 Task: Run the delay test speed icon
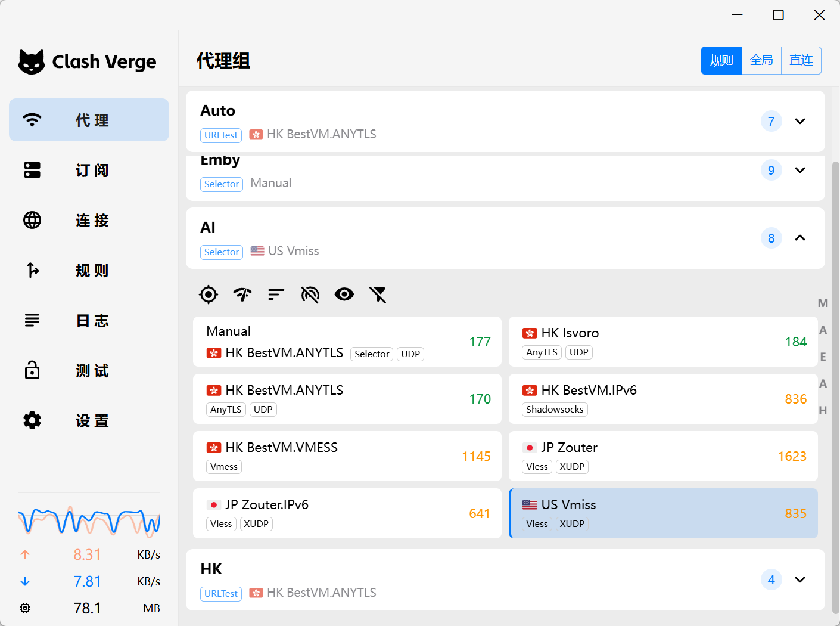pyautogui.click(x=242, y=294)
